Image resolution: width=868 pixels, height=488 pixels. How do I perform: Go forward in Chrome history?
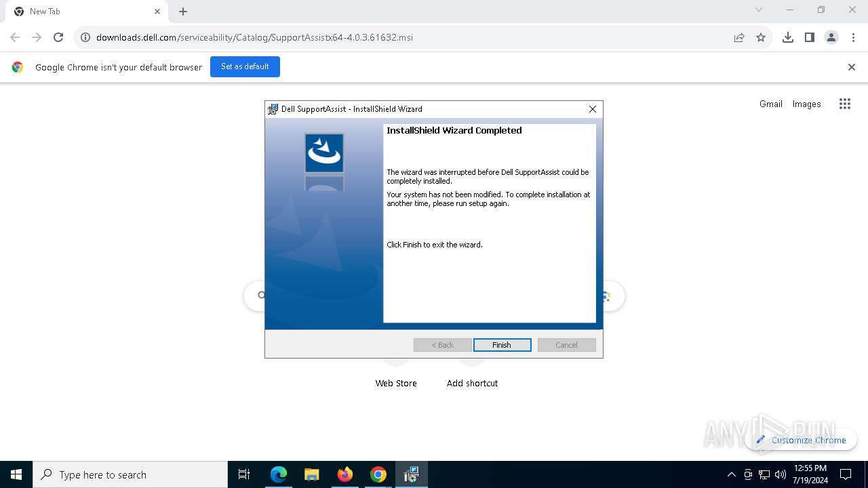click(37, 37)
